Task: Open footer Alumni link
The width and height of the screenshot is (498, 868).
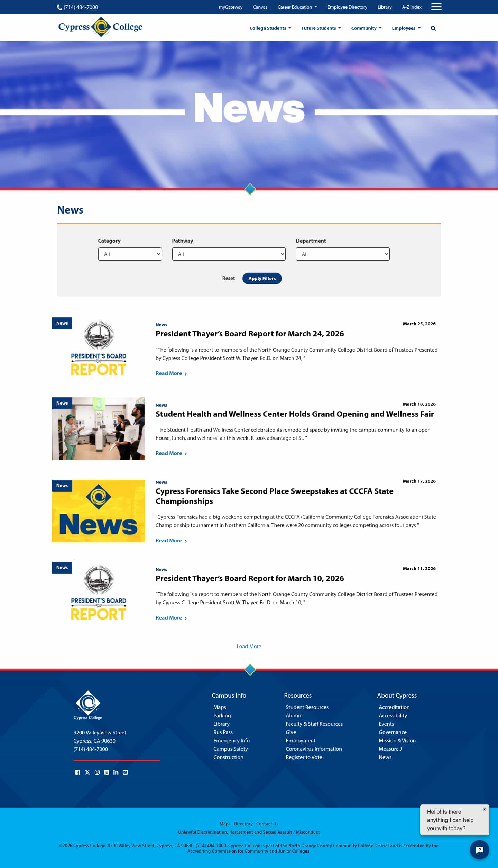Action: [x=294, y=716]
